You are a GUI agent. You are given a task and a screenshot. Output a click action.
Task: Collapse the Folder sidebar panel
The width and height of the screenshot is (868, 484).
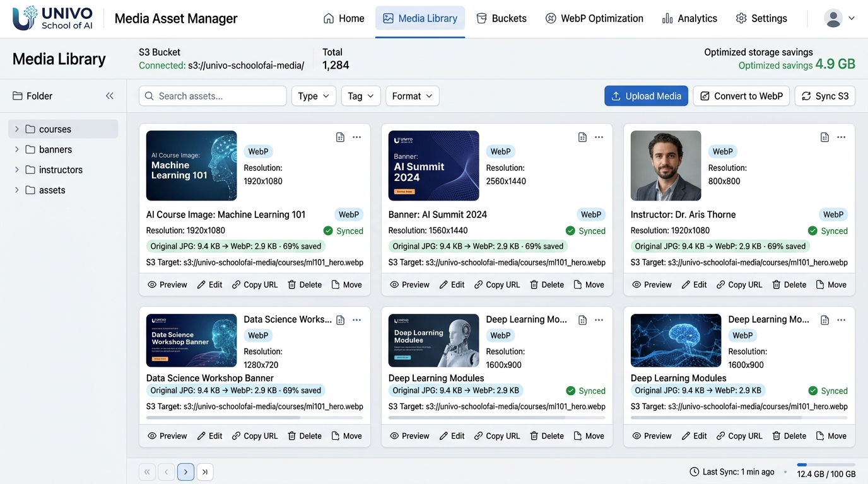coord(110,96)
